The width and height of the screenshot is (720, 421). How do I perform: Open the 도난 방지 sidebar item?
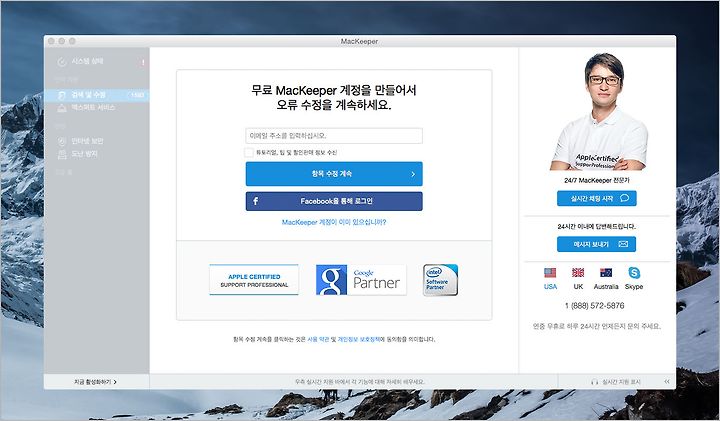coord(96,154)
